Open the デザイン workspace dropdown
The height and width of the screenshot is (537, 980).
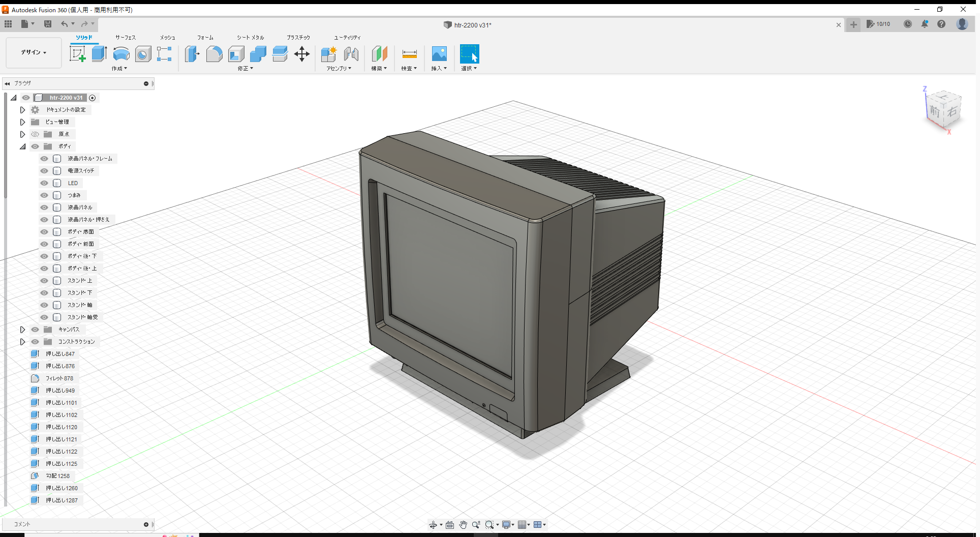33,52
